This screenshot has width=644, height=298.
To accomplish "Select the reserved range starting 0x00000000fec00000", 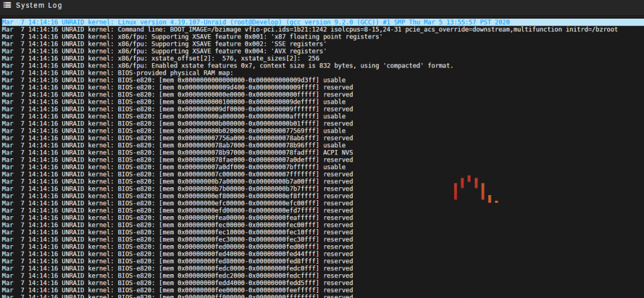I will 178,225.
